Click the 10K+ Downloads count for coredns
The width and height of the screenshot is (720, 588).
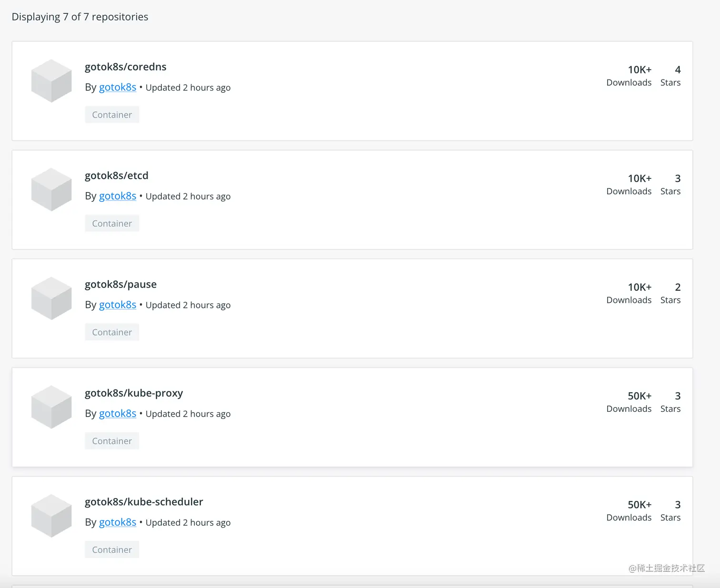tap(629, 76)
